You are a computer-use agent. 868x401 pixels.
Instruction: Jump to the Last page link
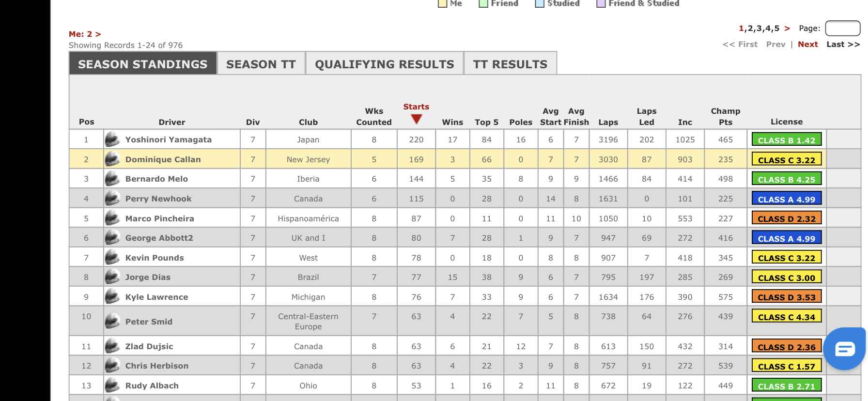pos(843,44)
